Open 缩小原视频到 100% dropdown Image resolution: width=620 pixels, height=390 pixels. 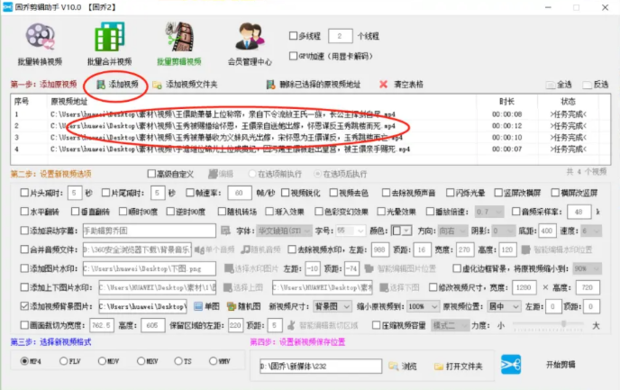tap(423, 307)
